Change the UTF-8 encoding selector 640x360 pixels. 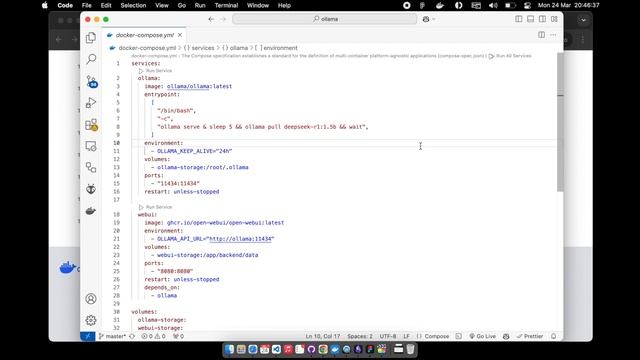pos(388,336)
